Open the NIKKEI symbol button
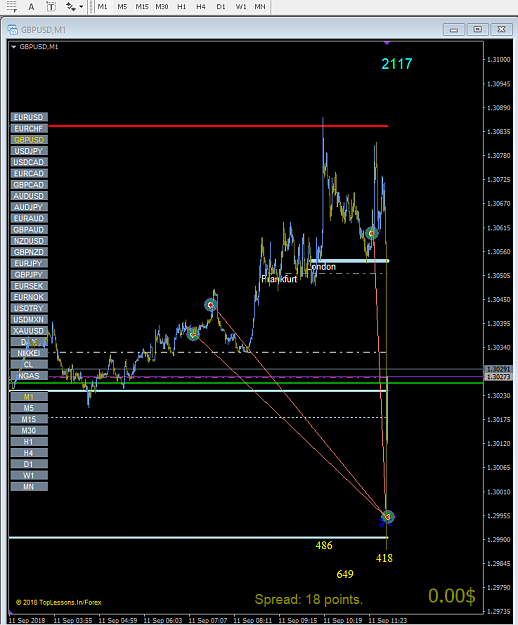Screen dimensions: 518x625 point(29,353)
